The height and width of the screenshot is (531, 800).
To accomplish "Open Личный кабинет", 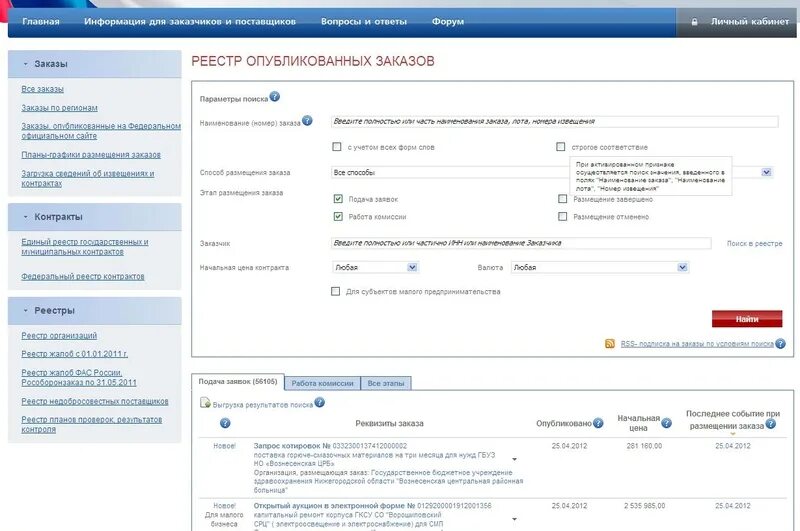I will (x=749, y=22).
